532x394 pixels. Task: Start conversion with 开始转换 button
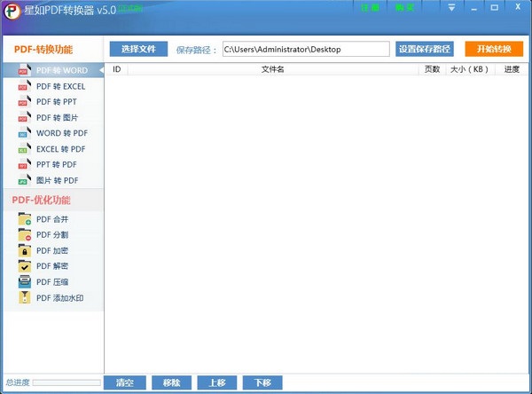tap(494, 49)
